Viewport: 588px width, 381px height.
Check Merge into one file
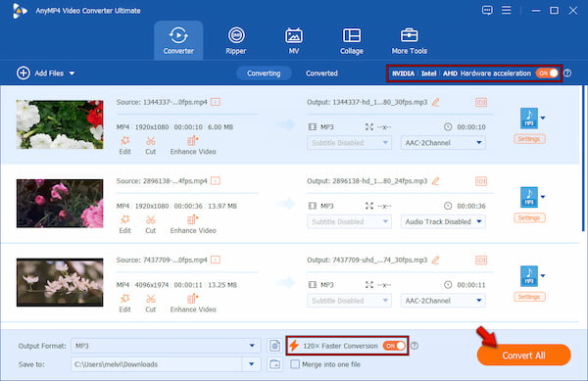[x=295, y=363]
